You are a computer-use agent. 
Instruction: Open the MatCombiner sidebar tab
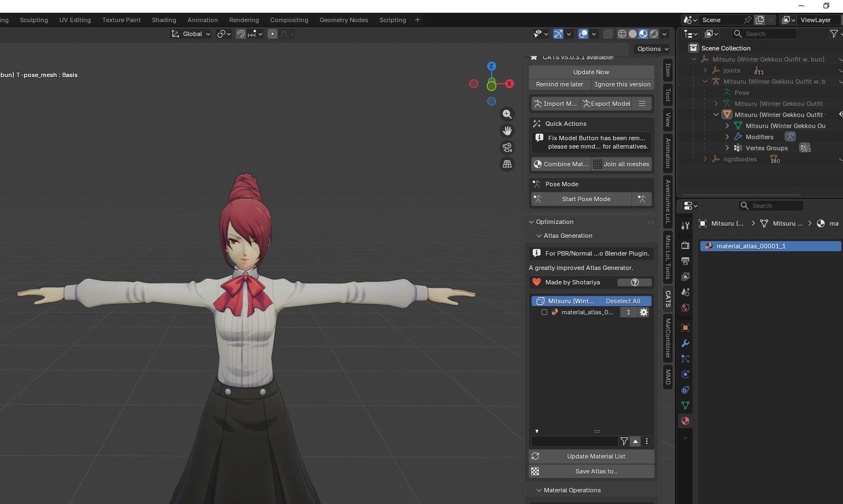[x=668, y=338]
